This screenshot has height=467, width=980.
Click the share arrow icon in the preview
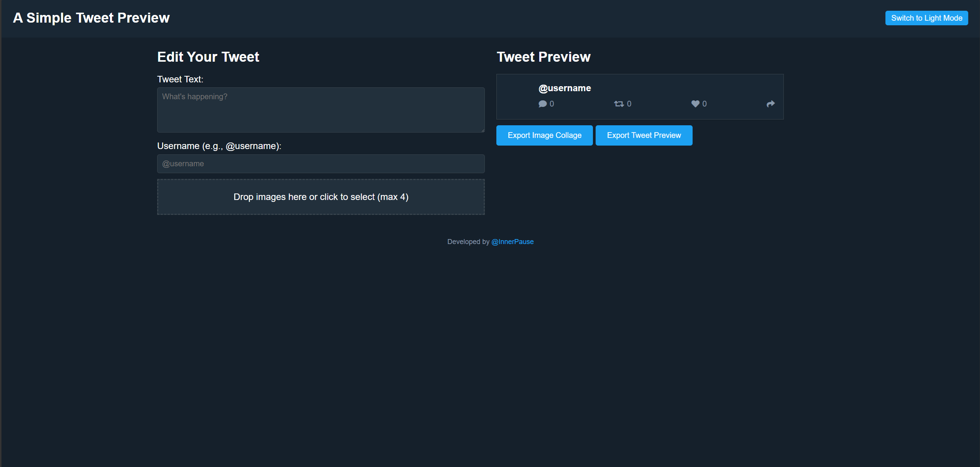(770, 104)
